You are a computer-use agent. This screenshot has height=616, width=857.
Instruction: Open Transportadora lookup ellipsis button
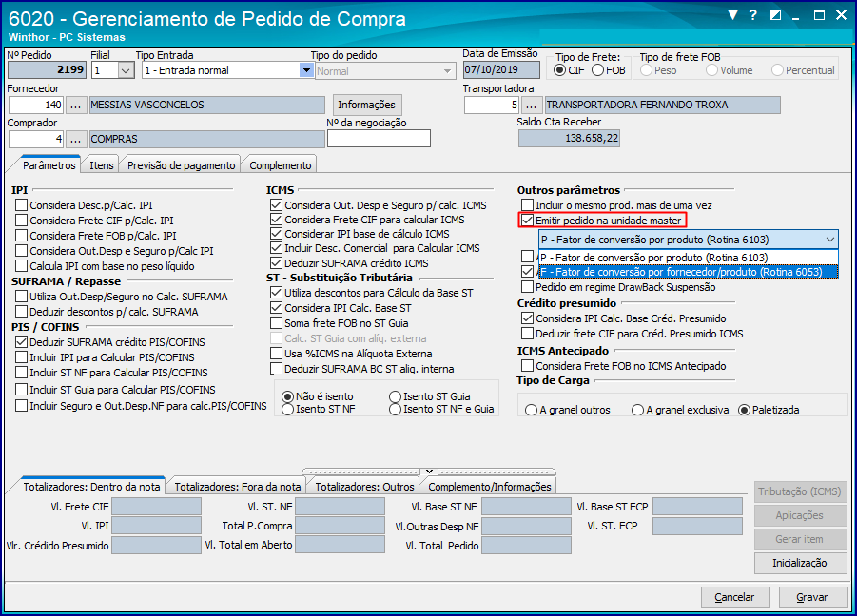point(531,105)
